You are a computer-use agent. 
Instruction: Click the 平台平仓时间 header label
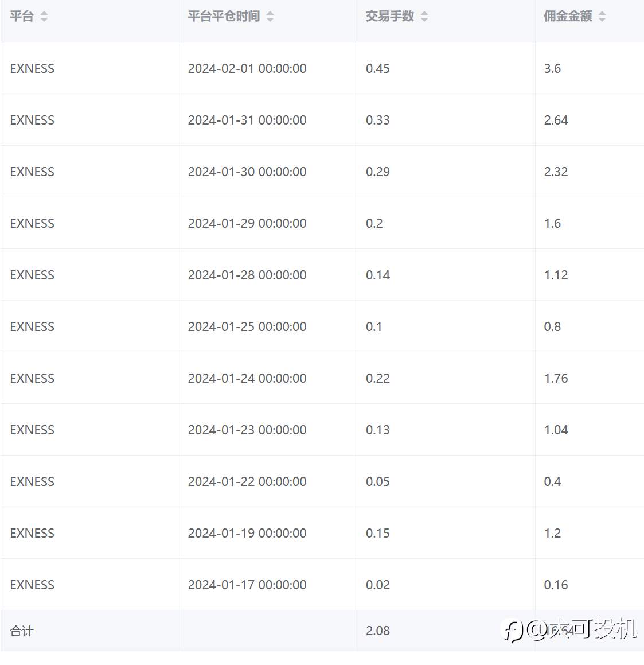coord(224,17)
